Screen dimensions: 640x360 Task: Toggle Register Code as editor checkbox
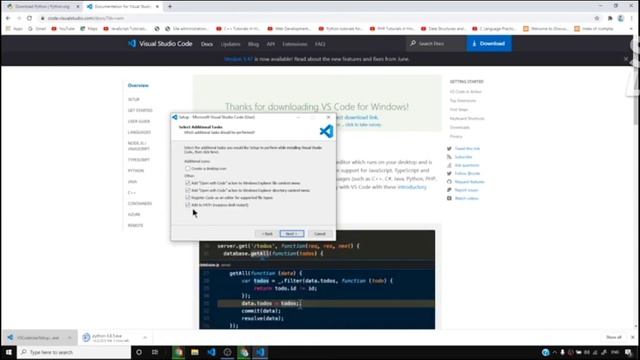pyautogui.click(x=187, y=198)
